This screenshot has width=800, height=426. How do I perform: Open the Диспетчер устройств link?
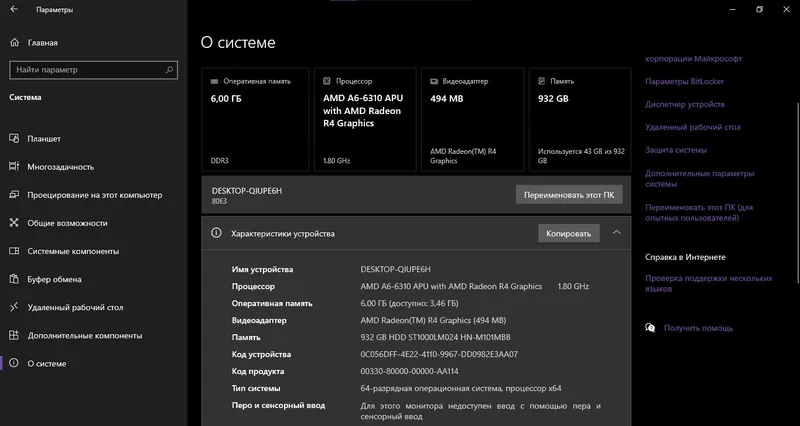click(x=685, y=104)
